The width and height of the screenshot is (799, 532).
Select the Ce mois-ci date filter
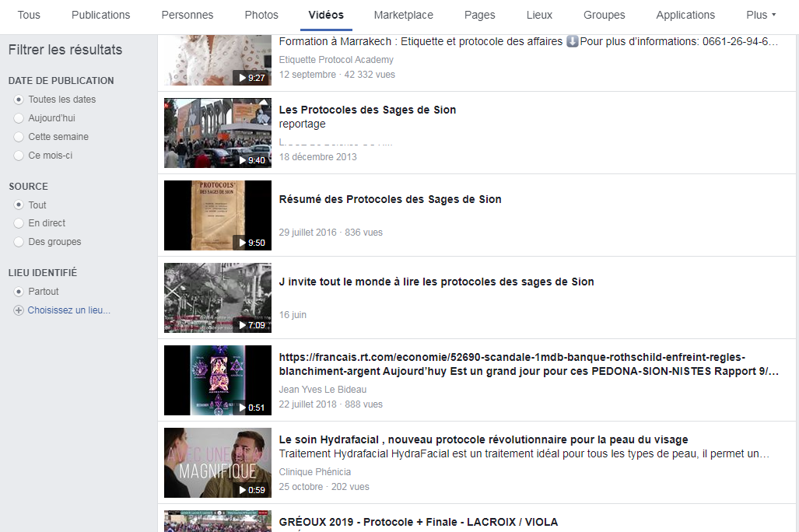(x=19, y=156)
